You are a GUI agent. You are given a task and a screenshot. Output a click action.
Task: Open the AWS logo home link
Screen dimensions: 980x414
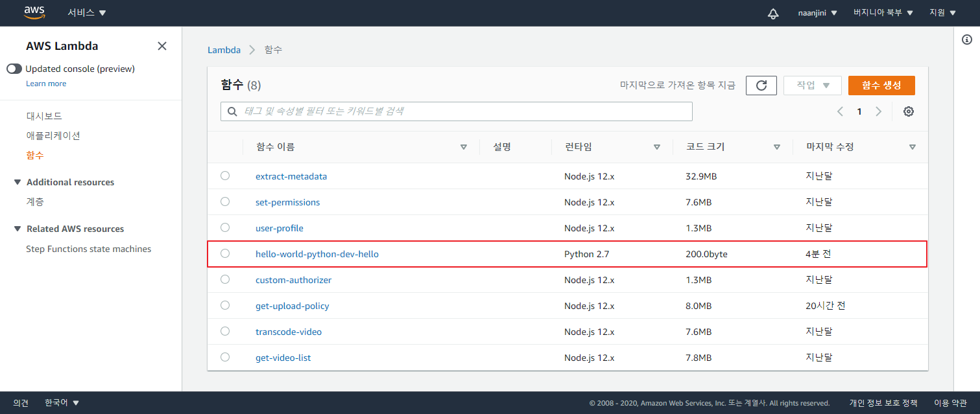tap(34, 13)
